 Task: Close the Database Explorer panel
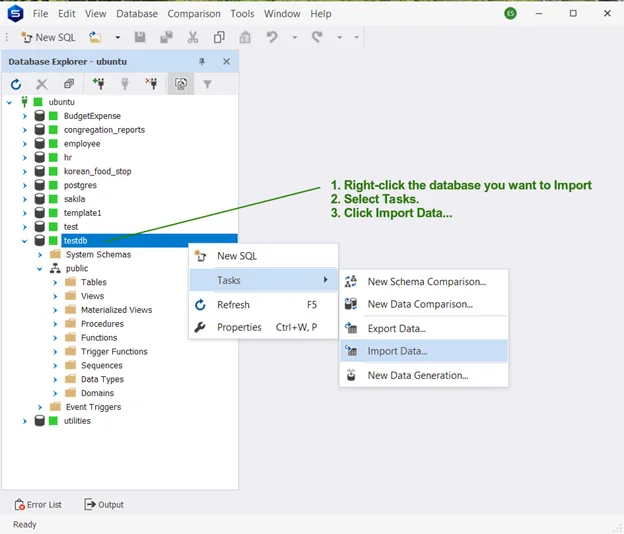226,62
